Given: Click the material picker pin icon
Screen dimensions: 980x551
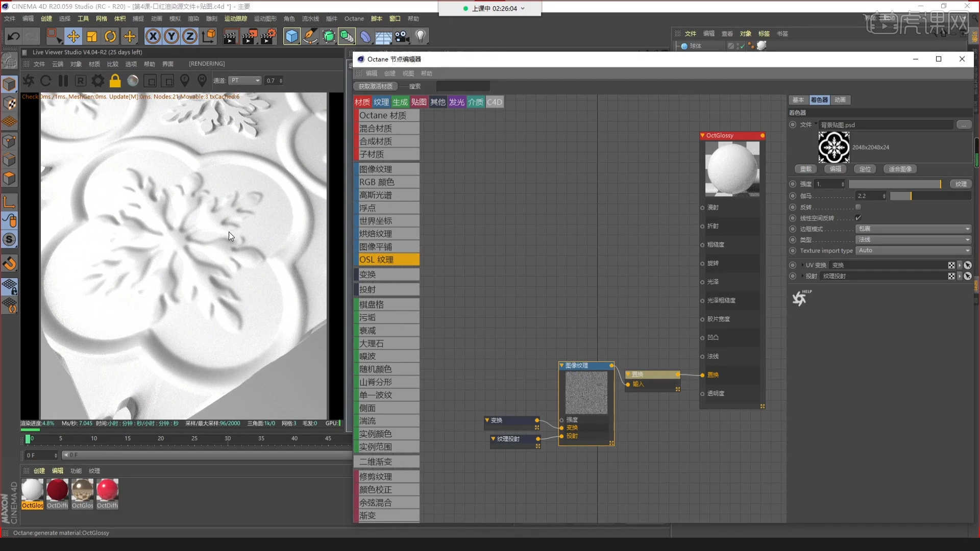Looking at the screenshot, I should pyautogui.click(x=202, y=81).
